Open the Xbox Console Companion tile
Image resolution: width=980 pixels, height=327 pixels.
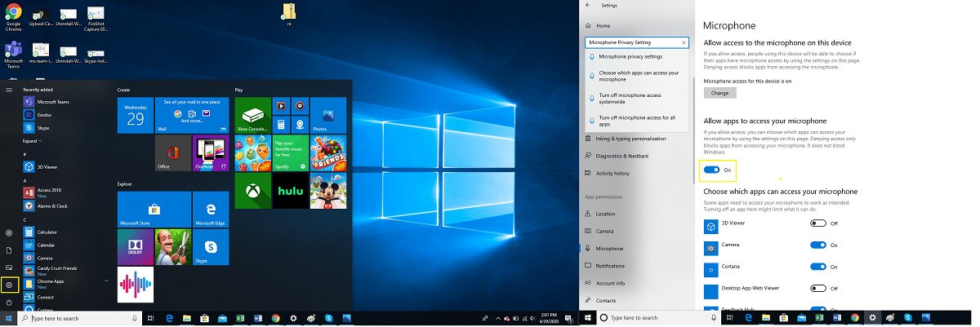coord(252,115)
